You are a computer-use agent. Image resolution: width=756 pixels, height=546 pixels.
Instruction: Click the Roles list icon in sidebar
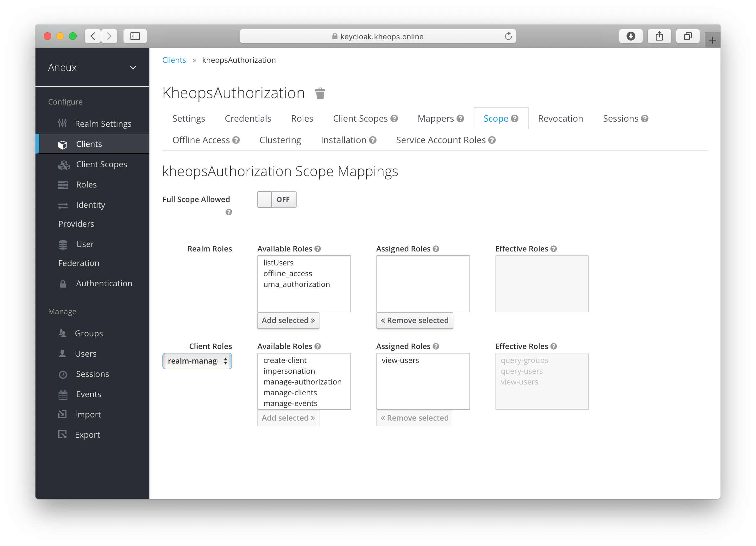63,185
